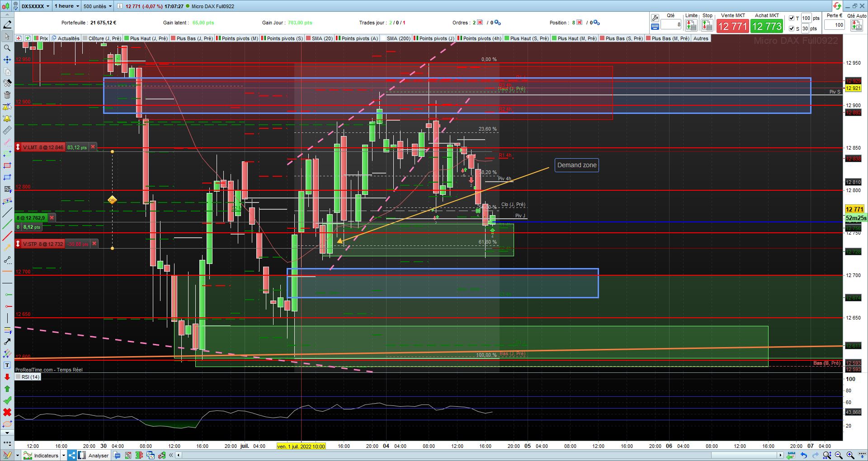Choose the green check mark marker
This screenshot has width=868, height=461.
coord(7,400)
